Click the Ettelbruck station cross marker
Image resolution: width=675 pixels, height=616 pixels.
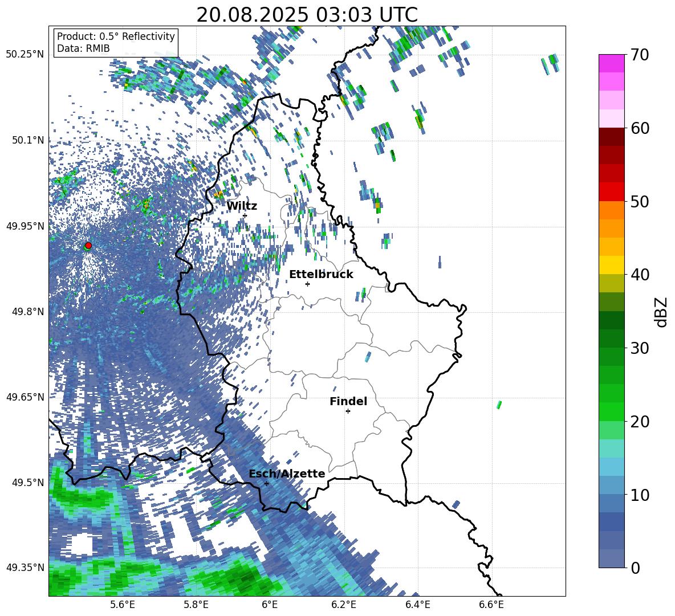(x=307, y=284)
